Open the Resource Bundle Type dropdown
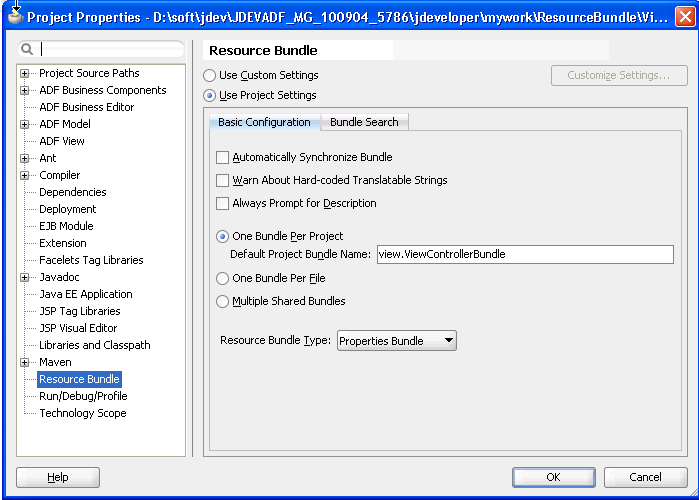Viewport: 699px width, 500px height. tap(397, 341)
